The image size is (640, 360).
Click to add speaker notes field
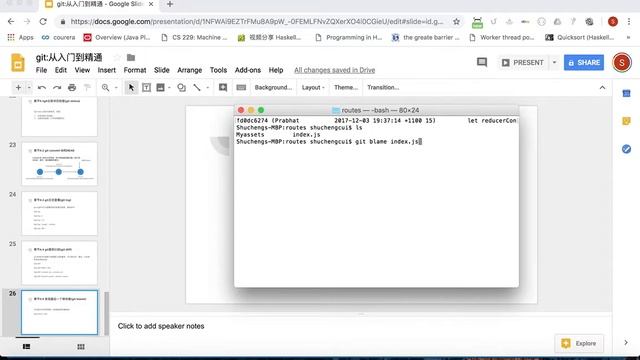pos(361,326)
